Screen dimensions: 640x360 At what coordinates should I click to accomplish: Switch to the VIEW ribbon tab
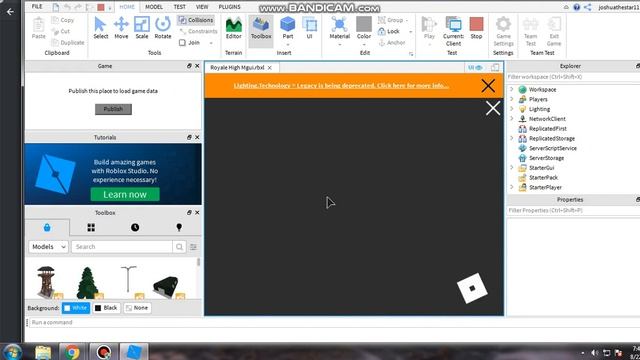coord(202,7)
